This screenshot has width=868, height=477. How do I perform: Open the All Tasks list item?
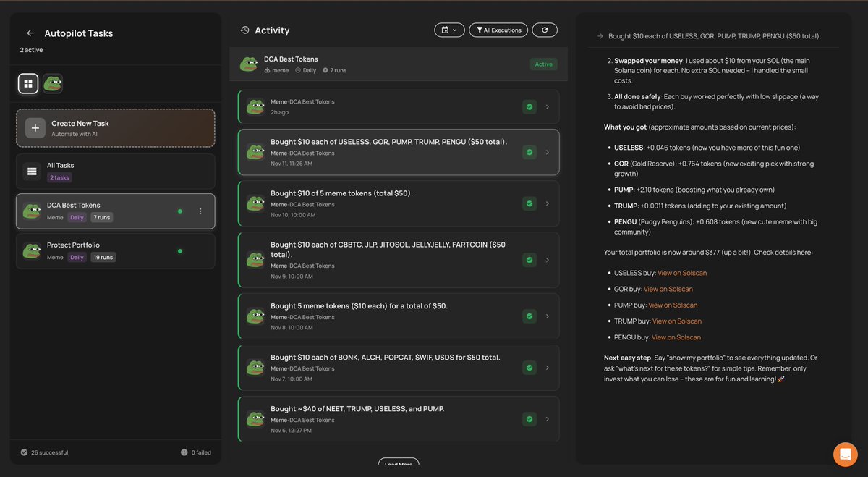coord(116,172)
